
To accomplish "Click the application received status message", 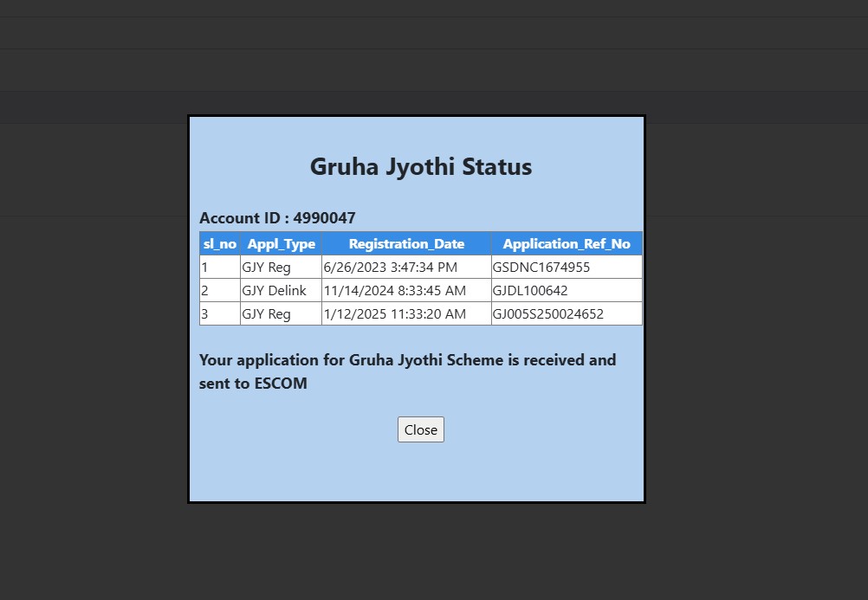I will (407, 371).
